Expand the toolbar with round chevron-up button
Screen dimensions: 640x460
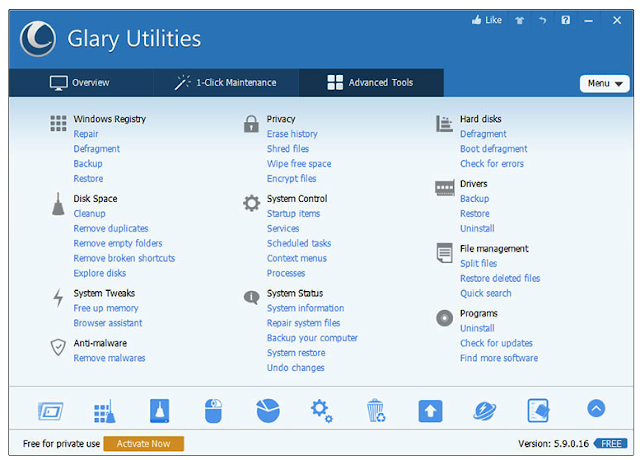596,408
